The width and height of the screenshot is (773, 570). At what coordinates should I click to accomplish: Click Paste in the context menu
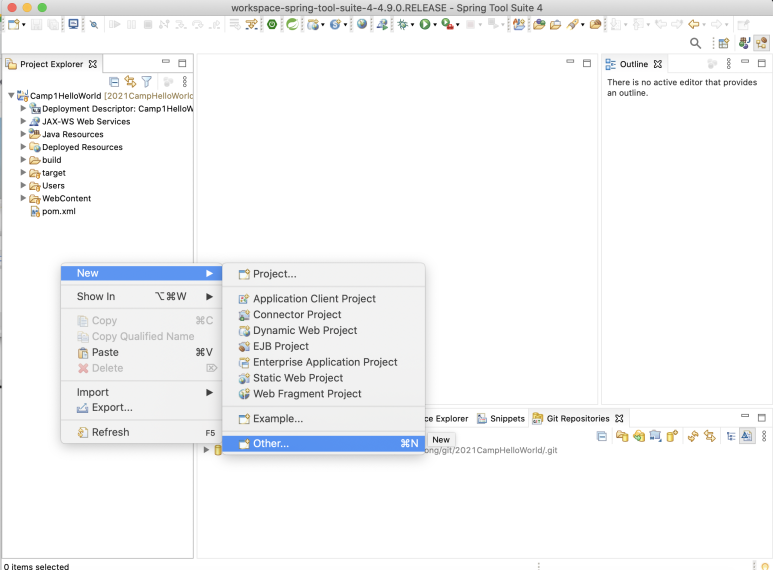point(141,352)
